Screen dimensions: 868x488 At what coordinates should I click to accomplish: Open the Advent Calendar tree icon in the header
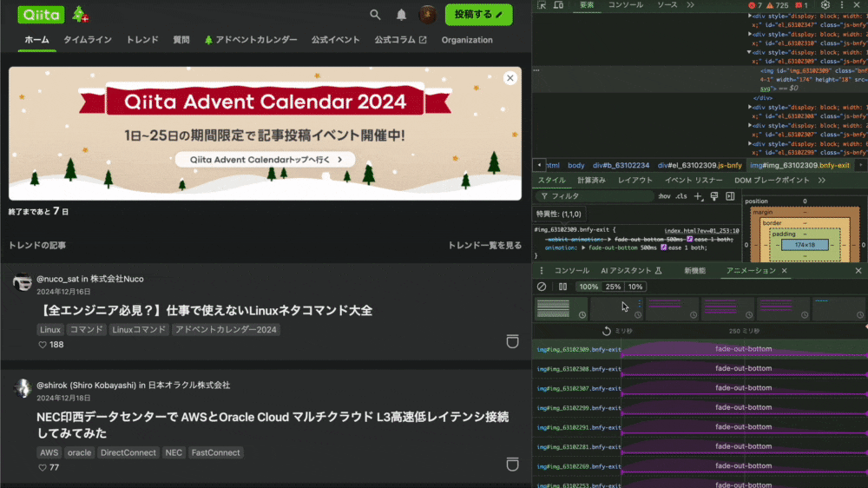tap(80, 15)
